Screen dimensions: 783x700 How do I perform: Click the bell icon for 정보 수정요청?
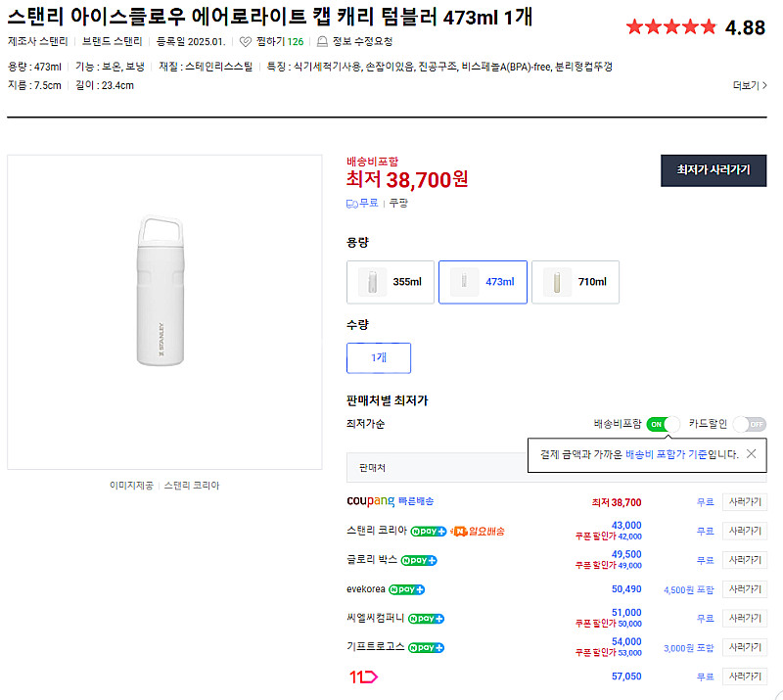tap(323, 41)
